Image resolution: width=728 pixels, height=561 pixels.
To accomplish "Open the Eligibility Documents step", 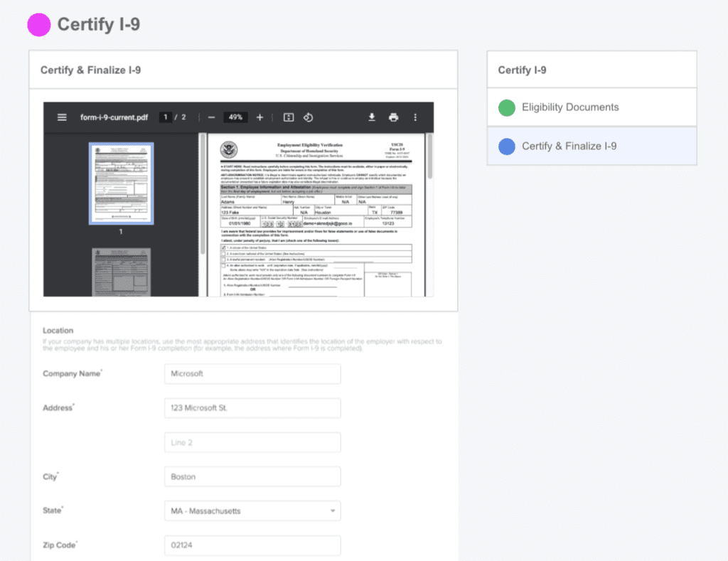I will [592, 107].
